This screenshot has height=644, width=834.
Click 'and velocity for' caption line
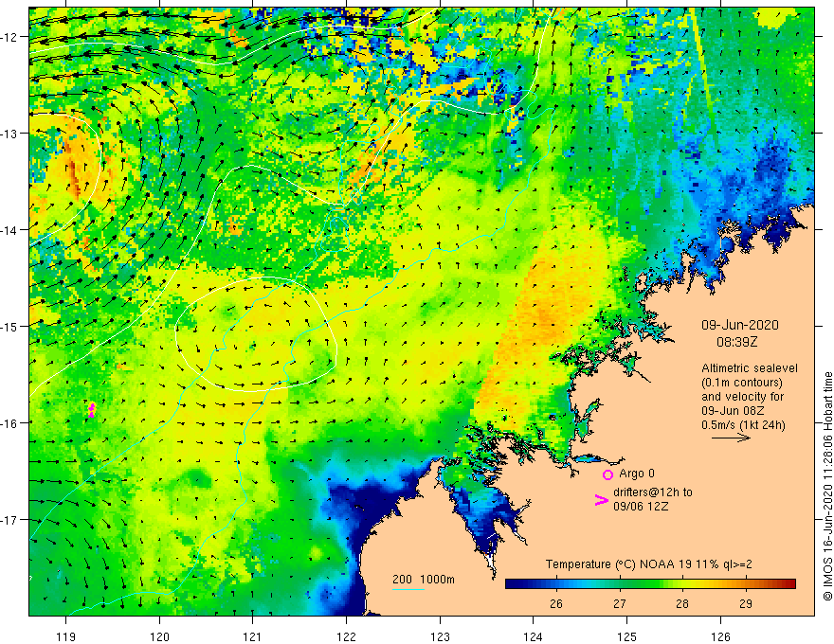pos(742,397)
